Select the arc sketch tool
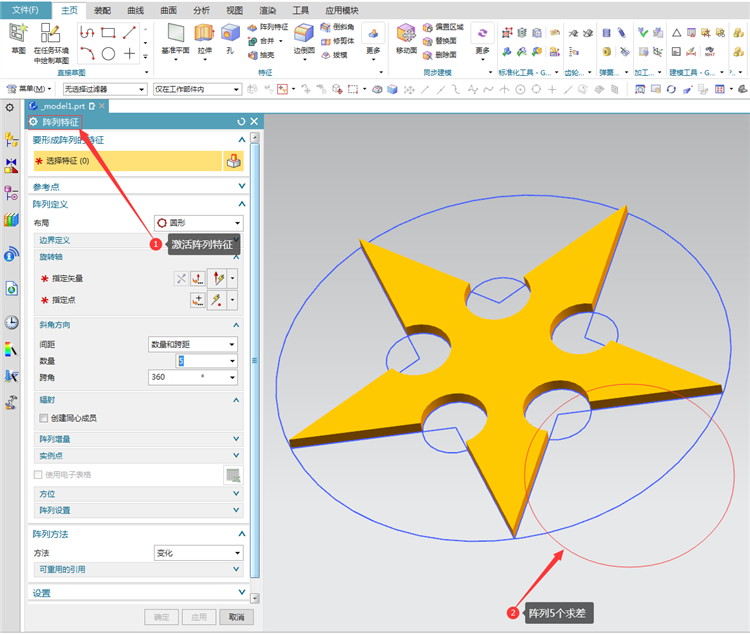Viewport: 750px width, 635px height. (x=87, y=54)
